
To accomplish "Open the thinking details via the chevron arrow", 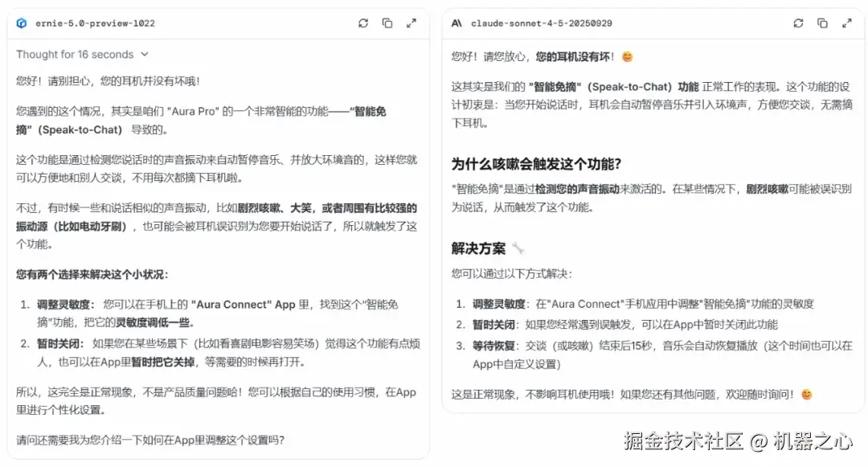I will 146,54.
